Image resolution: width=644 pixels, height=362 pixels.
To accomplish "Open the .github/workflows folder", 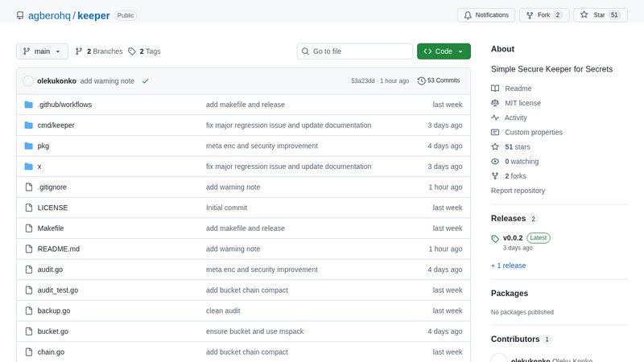I will (64, 105).
